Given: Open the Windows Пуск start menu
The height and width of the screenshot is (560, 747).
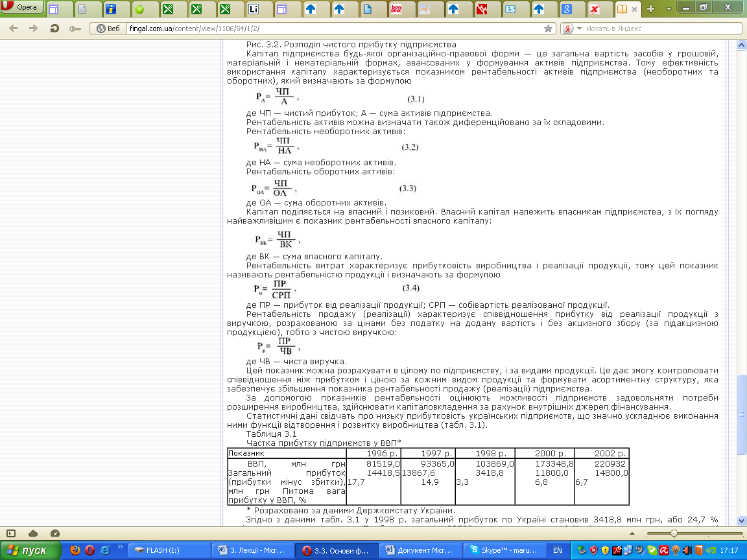Looking at the screenshot, I should [x=30, y=550].
